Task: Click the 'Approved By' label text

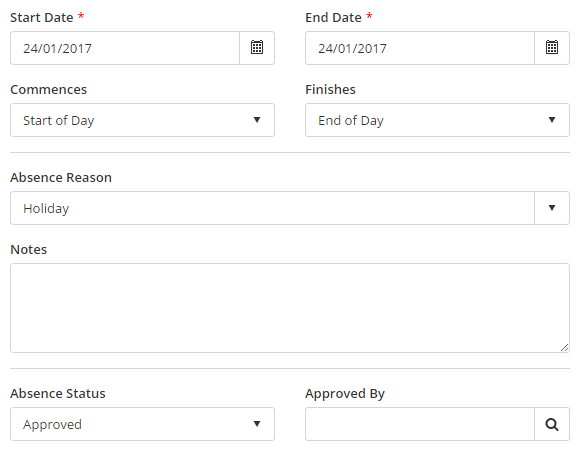Action: (345, 394)
